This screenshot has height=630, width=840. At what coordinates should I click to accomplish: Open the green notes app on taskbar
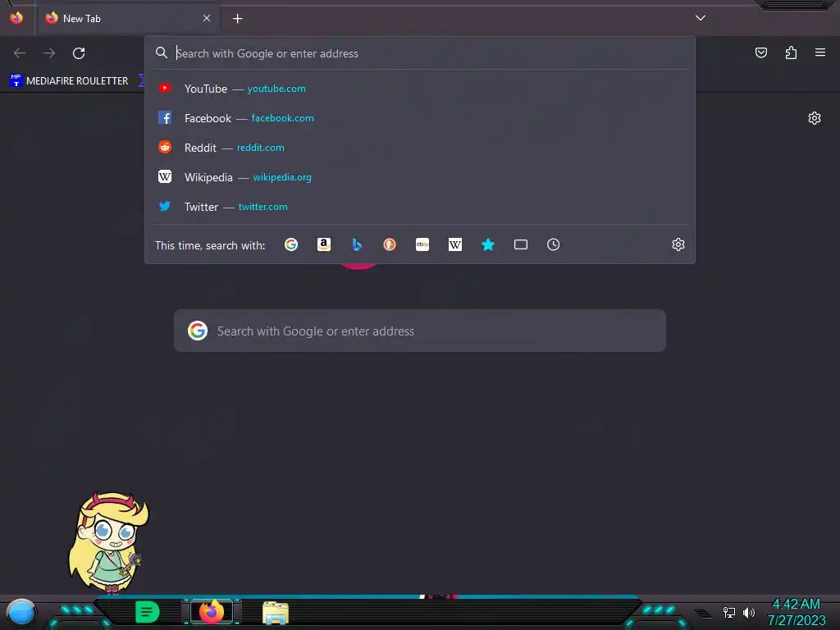pos(148,612)
